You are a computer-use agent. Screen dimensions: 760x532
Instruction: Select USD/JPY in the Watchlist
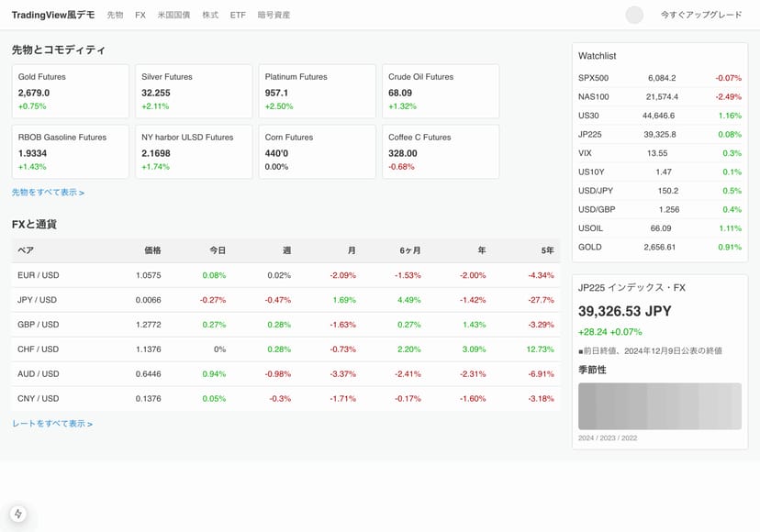pos(659,191)
